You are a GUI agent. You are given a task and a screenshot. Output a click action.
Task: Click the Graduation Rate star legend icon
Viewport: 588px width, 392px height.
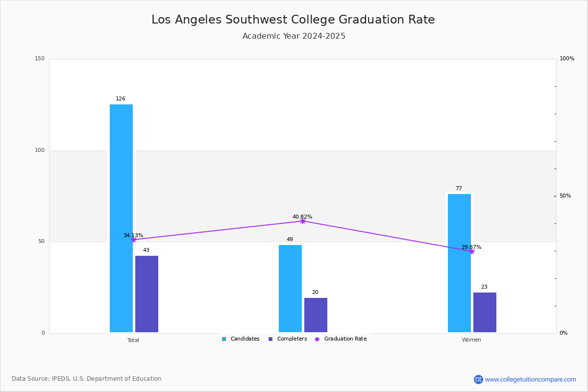[317, 339]
